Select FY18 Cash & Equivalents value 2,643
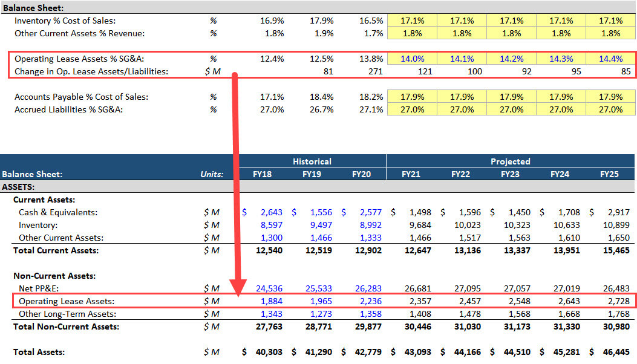This screenshot has width=637, height=364. point(272,212)
